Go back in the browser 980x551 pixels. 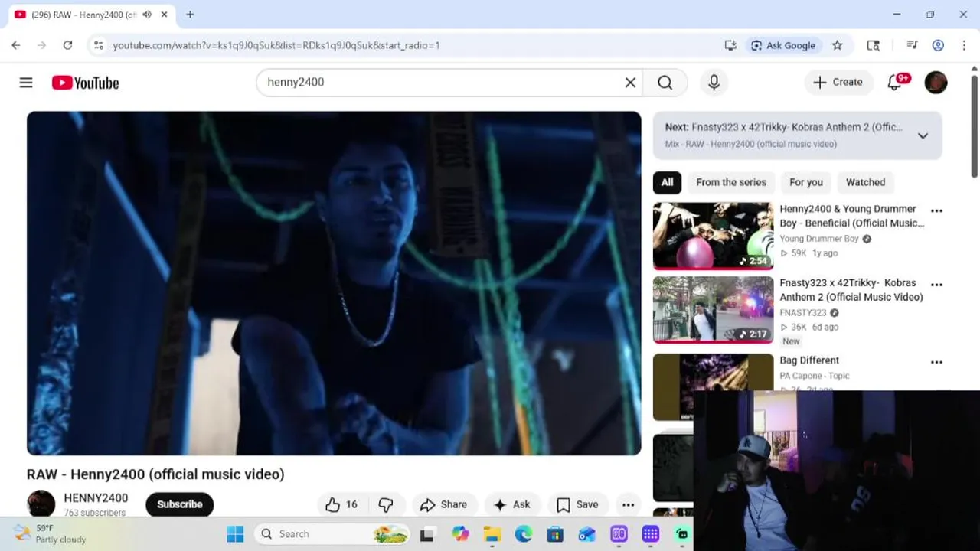(x=16, y=45)
